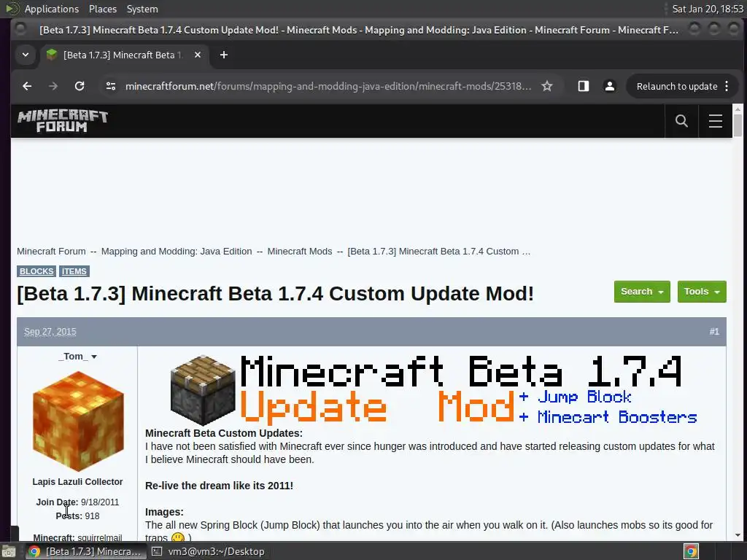Click the browser forward arrow

pos(53,86)
